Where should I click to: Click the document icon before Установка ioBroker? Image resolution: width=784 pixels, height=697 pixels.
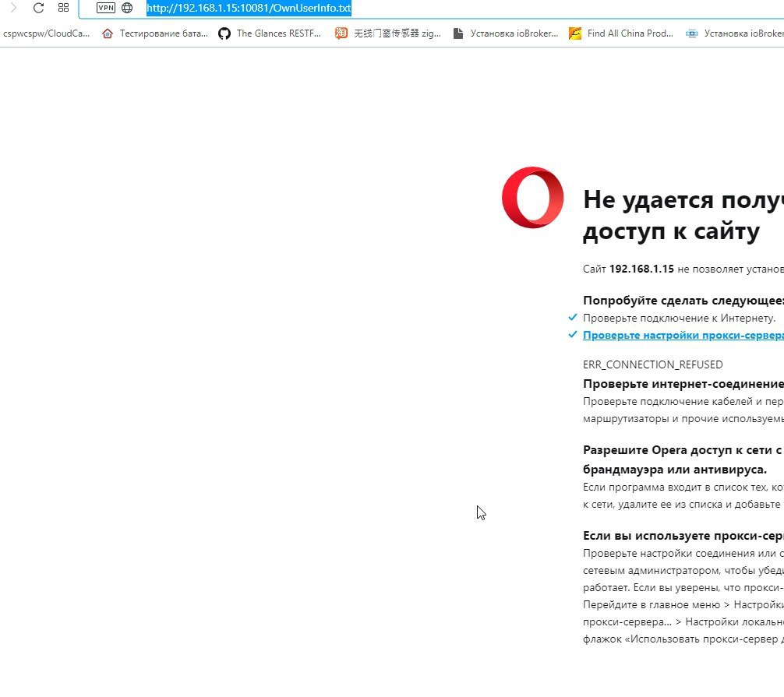tap(458, 33)
